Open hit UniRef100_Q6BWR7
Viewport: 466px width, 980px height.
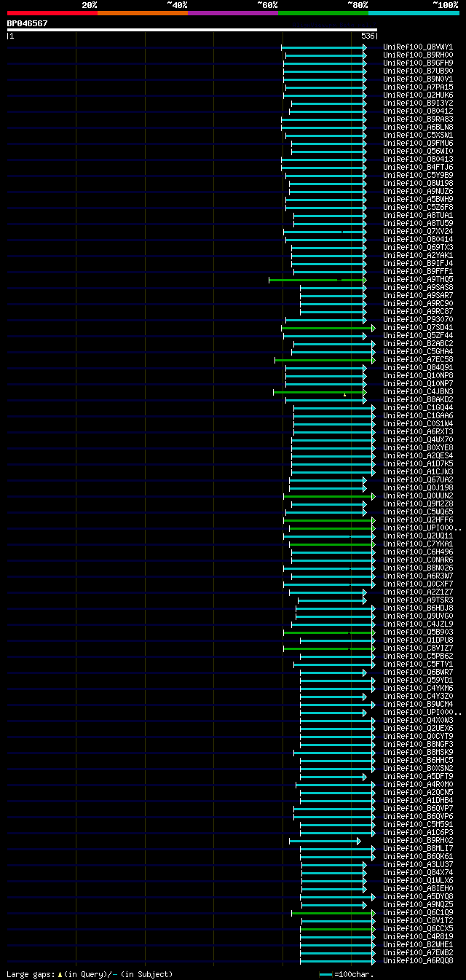pyautogui.click(x=418, y=672)
